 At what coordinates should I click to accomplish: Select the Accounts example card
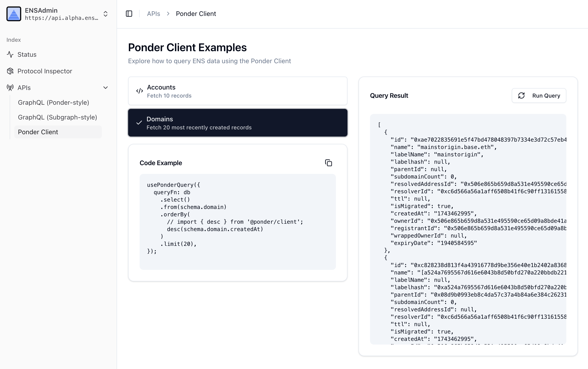click(x=238, y=91)
